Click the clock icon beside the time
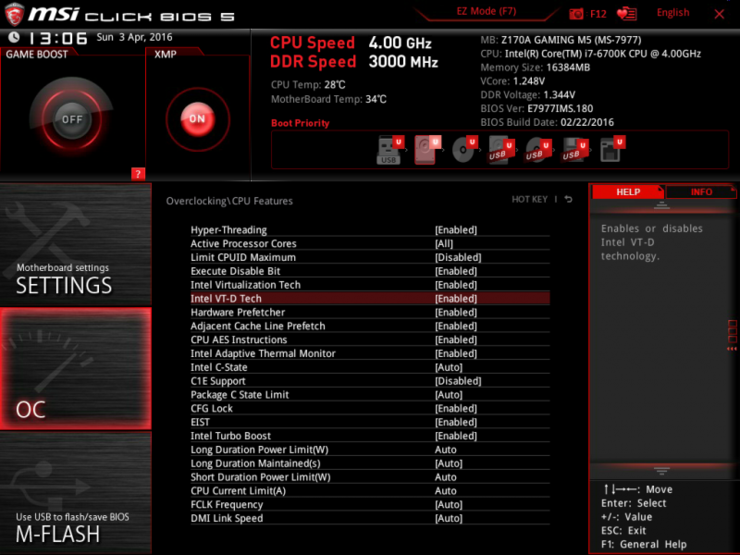740x555 pixels. [x=14, y=37]
